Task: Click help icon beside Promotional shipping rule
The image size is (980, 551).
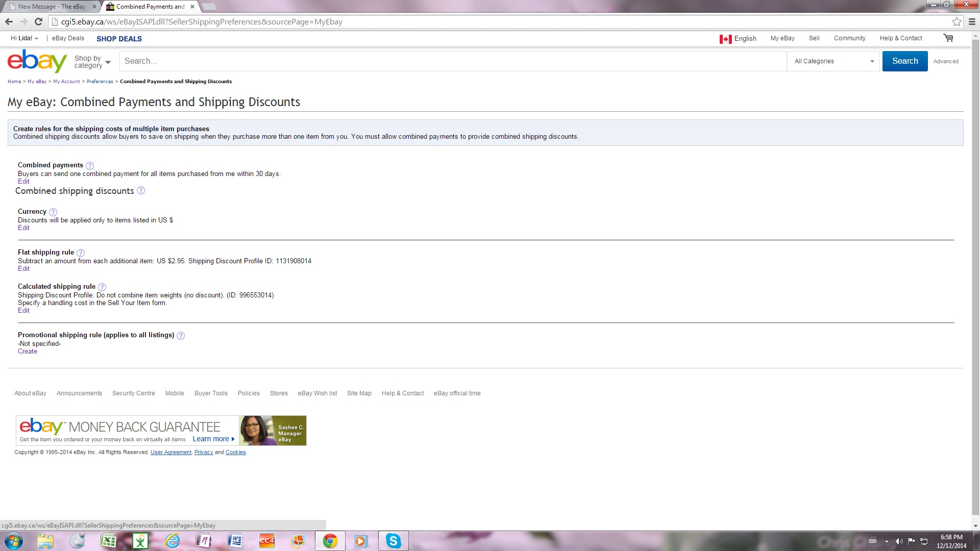Action: pyautogui.click(x=181, y=336)
